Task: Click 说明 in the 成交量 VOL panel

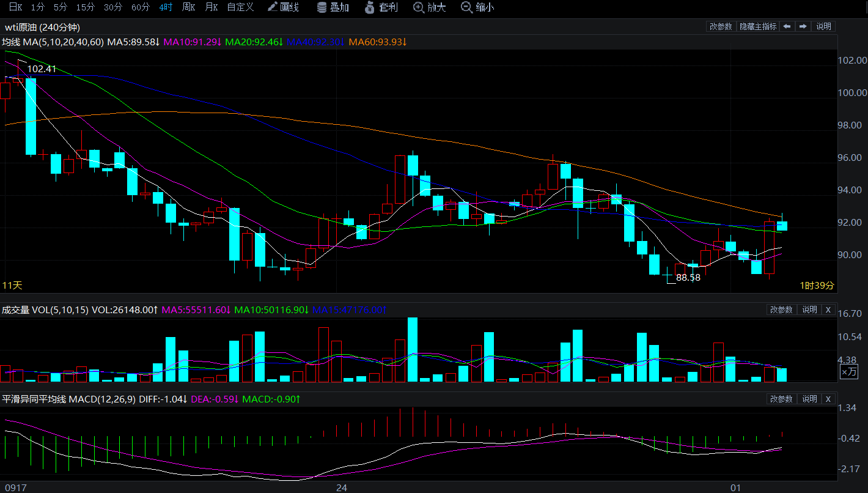Action: pyautogui.click(x=809, y=310)
